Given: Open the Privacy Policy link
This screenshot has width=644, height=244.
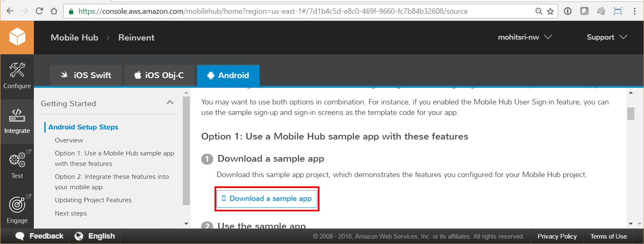Looking at the screenshot, I should pyautogui.click(x=557, y=236).
